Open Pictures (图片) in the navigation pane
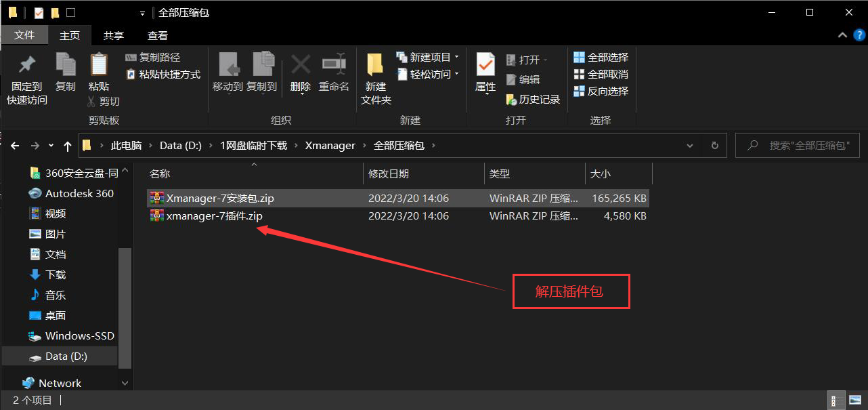Screen dimensions: 868x410 pyautogui.click(x=47, y=234)
